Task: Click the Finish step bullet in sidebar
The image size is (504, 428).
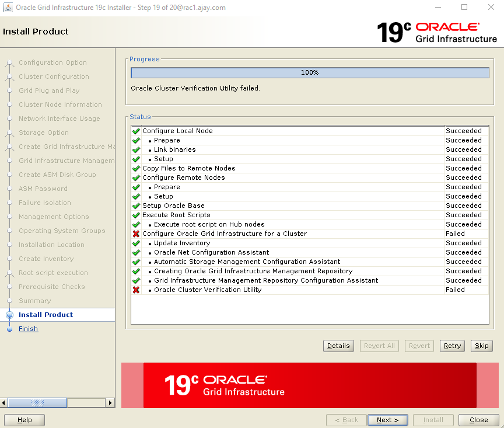Action: point(10,329)
